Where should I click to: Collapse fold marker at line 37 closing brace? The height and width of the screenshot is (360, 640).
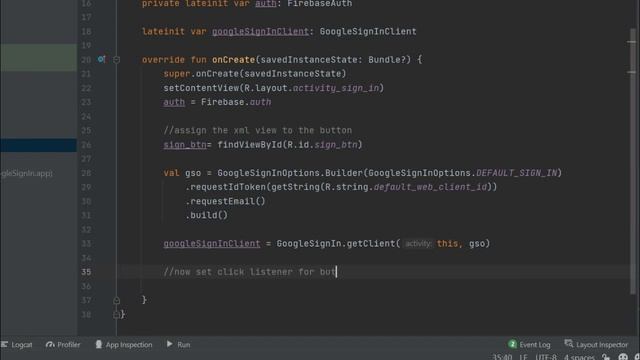[x=116, y=300]
